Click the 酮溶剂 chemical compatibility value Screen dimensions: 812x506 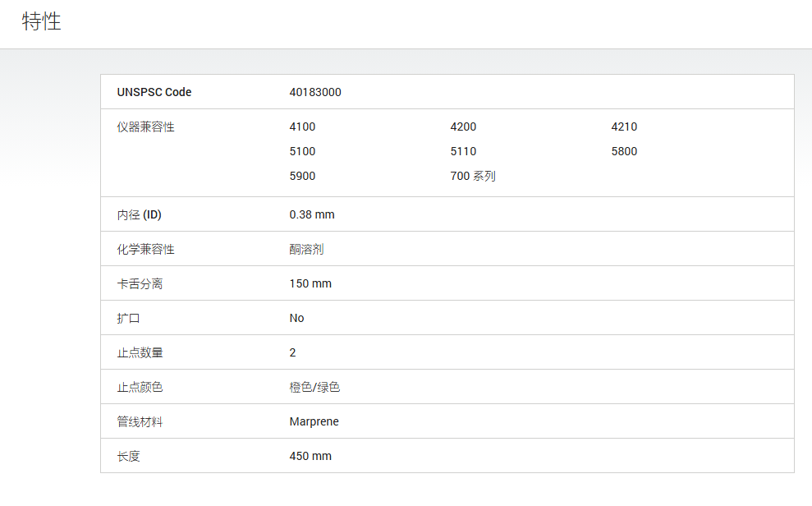pyautogui.click(x=306, y=249)
